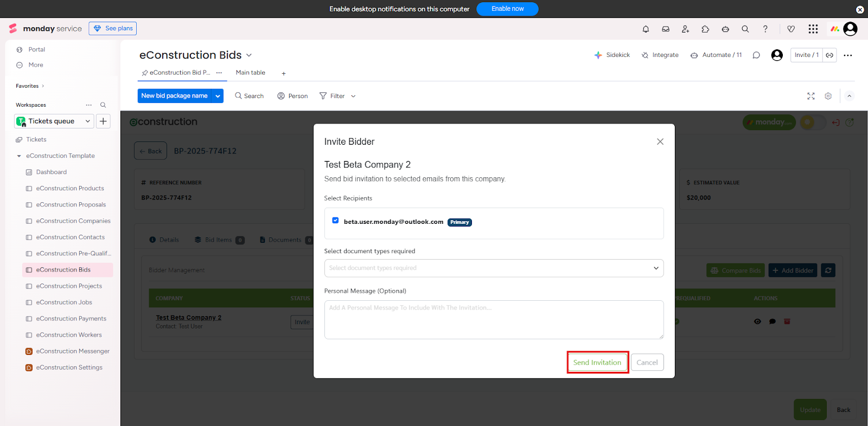Switch to the Main table tab

click(250, 73)
